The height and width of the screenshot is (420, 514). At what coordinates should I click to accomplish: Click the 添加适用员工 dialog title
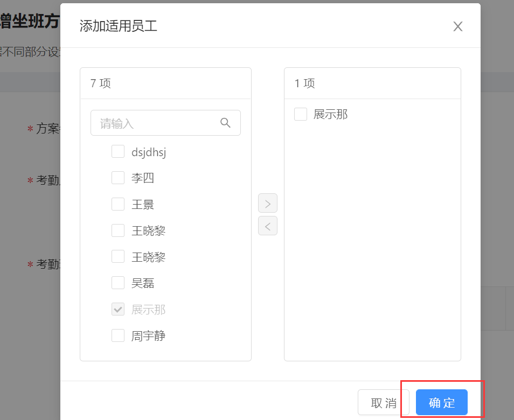pyautogui.click(x=119, y=26)
